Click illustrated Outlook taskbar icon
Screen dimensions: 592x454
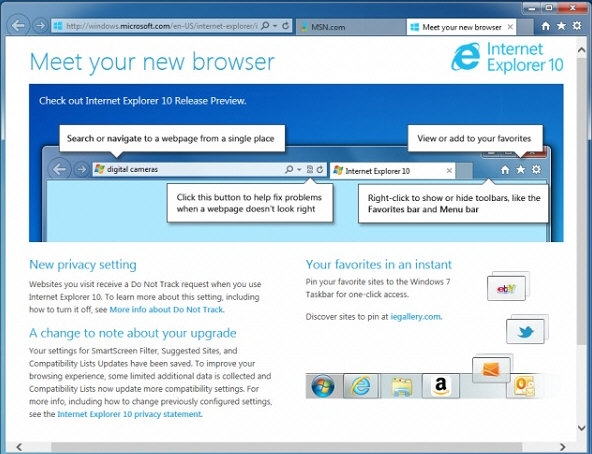point(524,387)
